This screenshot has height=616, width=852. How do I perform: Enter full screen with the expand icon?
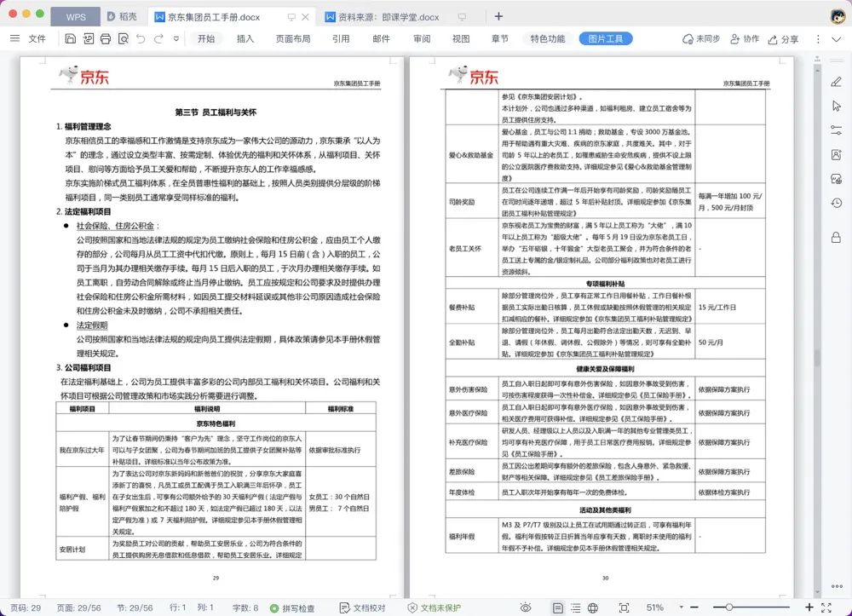coord(826,607)
